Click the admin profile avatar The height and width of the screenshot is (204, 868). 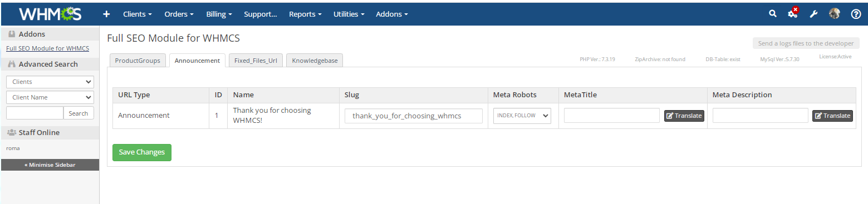(835, 14)
